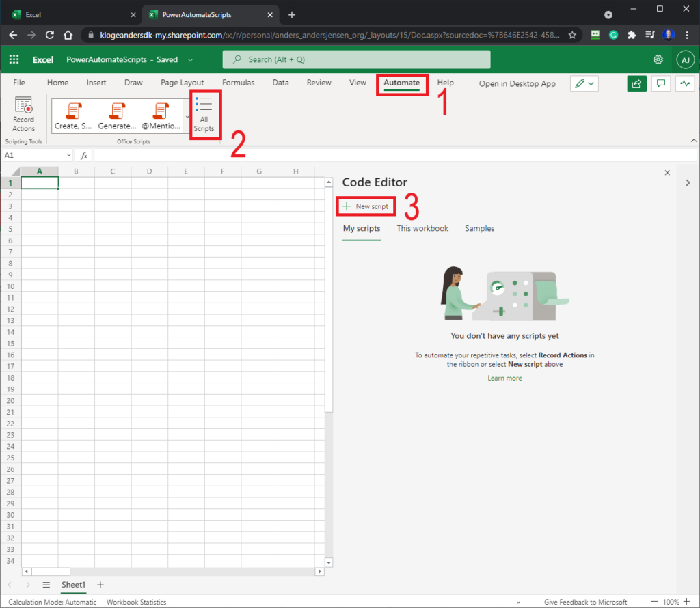700x608 pixels.
Task: Expand the Office Scripts gallery dropdown
Action: click(x=187, y=116)
